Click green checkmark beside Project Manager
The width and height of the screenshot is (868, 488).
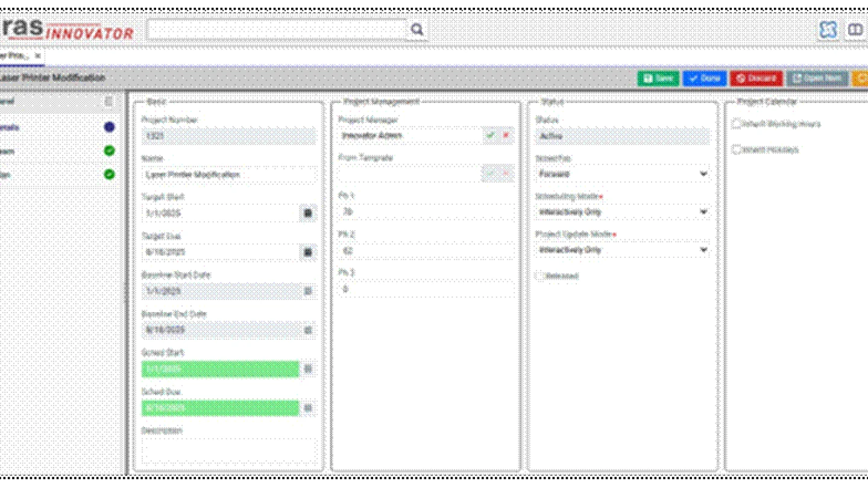tap(490, 136)
